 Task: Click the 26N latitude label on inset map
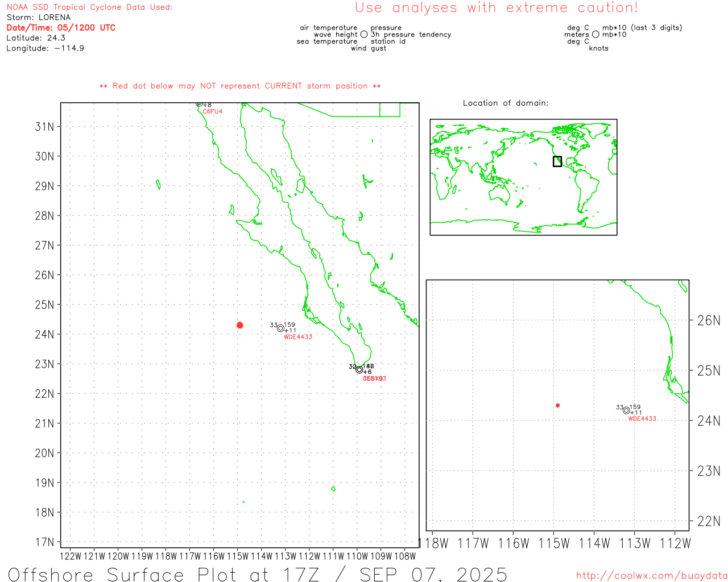tap(709, 321)
